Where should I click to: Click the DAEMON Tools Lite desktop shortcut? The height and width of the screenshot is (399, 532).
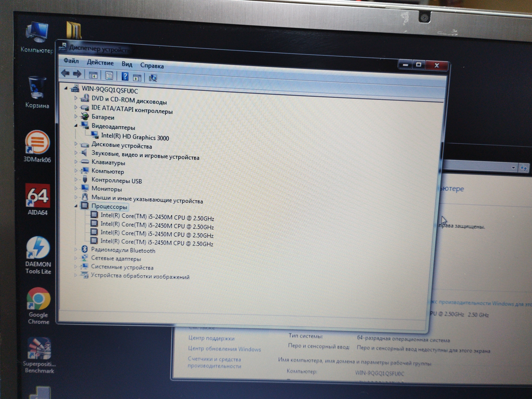[38, 255]
